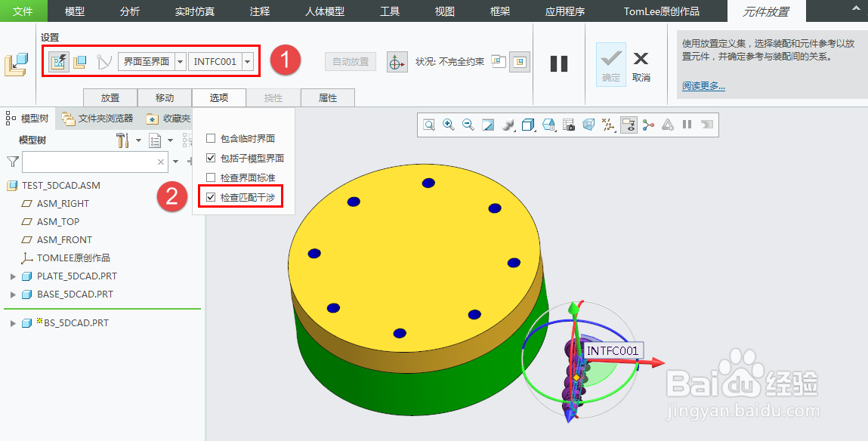The width and height of the screenshot is (868, 441).
Task: Open the tree columns icon dropdown arrow
Action: point(171,140)
